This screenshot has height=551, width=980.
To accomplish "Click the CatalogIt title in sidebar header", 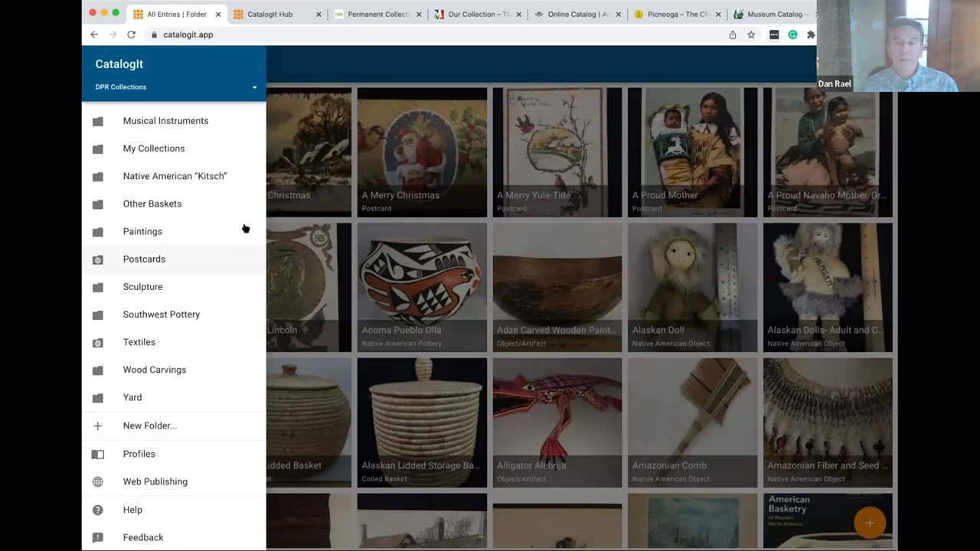I will [119, 64].
